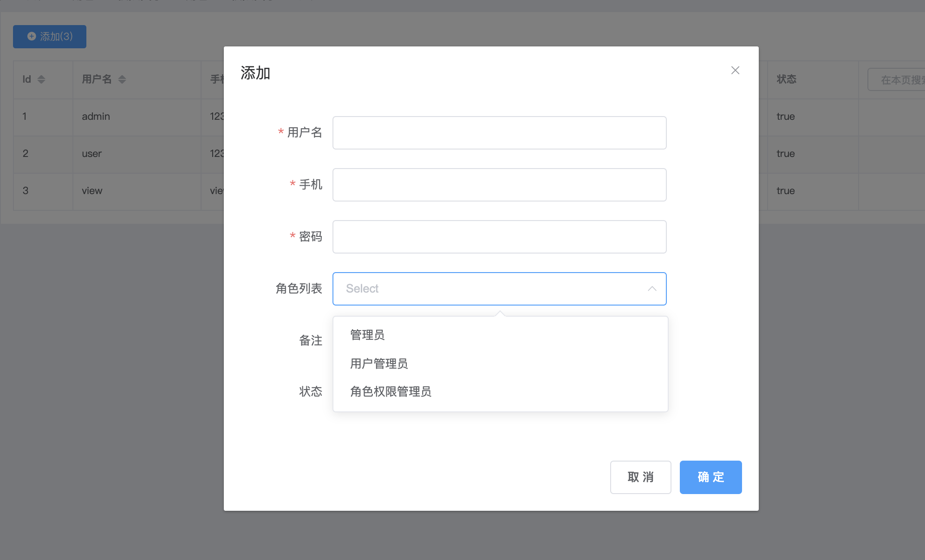
Task: Click the view user row
Action: pos(92,191)
